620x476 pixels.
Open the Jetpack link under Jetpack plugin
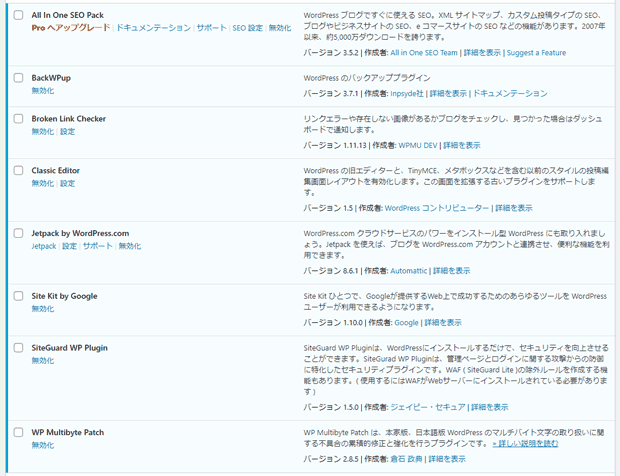pos(44,246)
